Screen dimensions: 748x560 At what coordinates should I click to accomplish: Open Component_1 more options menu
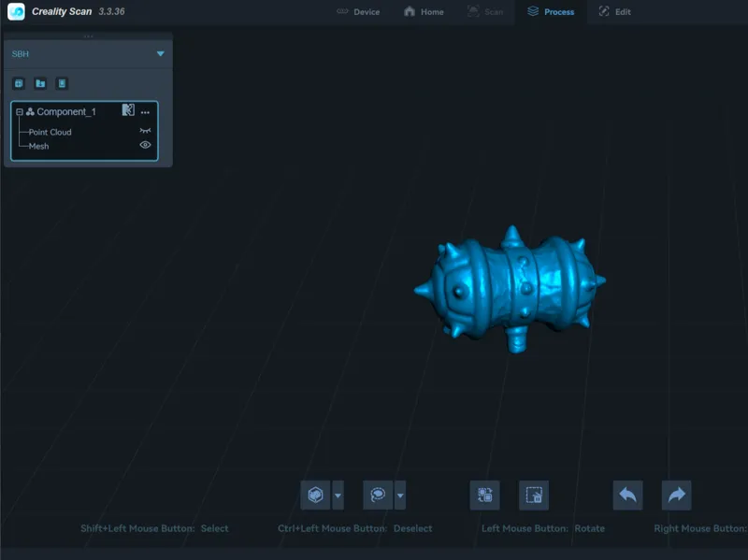pyautogui.click(x=145, y=112)
